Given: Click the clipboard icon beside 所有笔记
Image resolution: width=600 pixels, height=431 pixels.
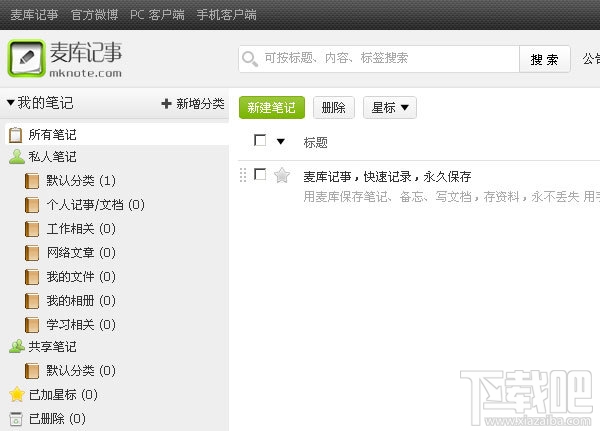Looking at the screenshot, I should 15,135.
